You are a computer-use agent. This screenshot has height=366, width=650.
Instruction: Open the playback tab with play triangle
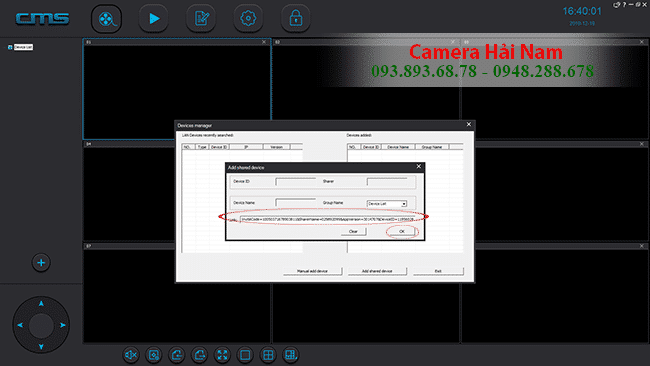coord(154,19)
